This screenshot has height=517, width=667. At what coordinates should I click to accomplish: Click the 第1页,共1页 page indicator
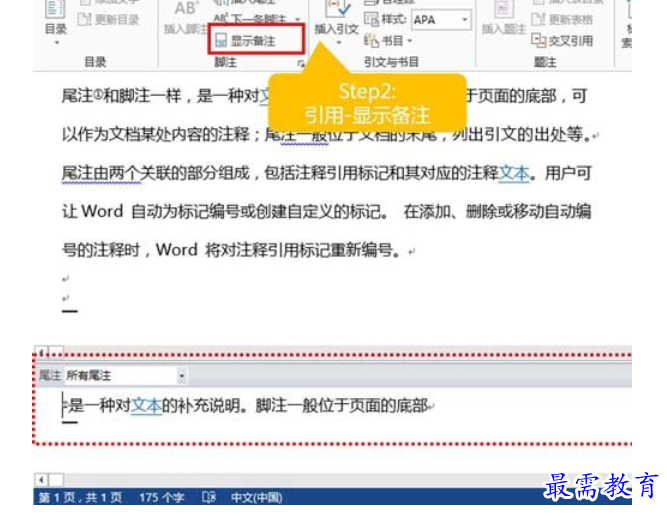[x=80, y=497]
